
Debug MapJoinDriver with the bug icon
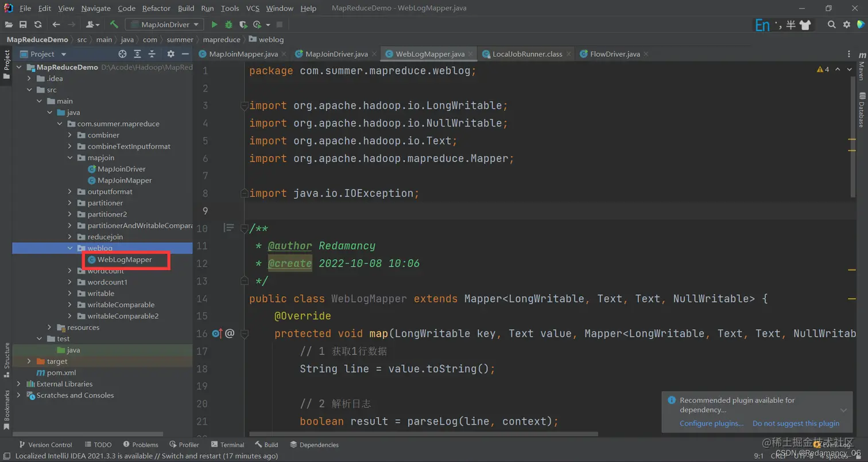[x=228, y=25]
